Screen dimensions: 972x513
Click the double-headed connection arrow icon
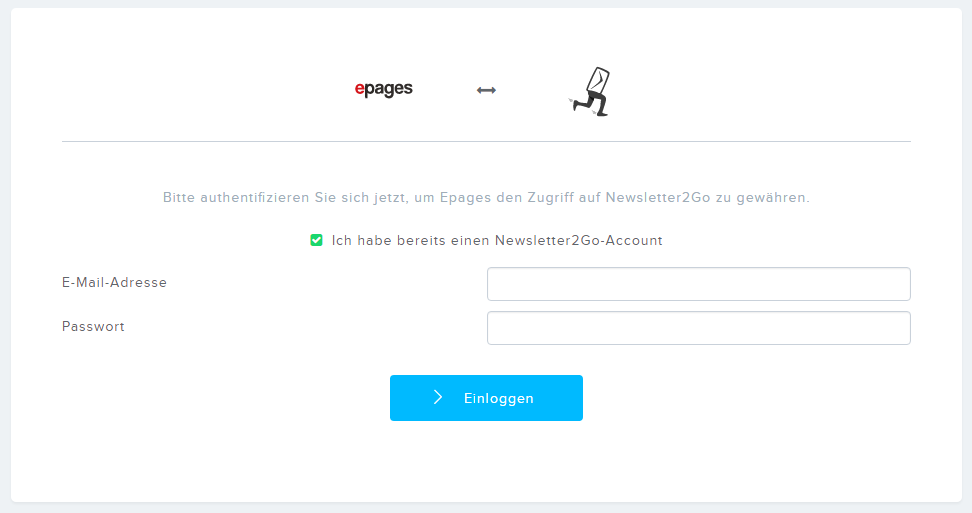[x=486, y=90]
